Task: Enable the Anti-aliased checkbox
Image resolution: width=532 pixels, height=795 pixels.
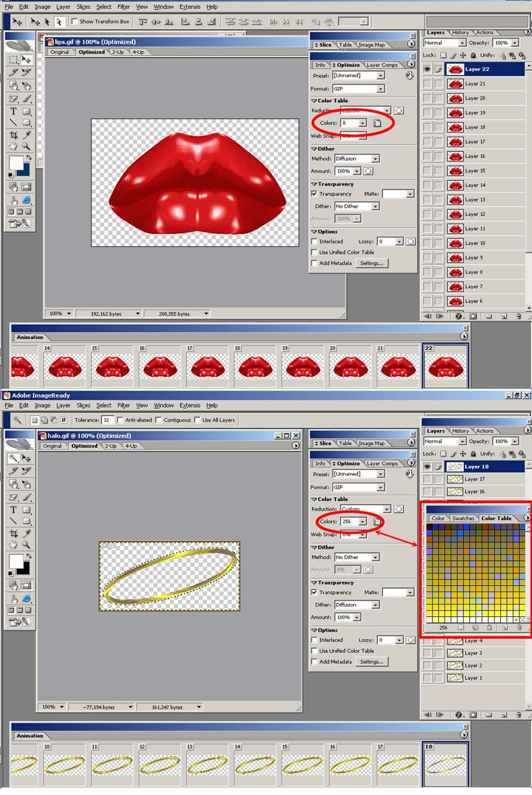Action: point(121,420)
